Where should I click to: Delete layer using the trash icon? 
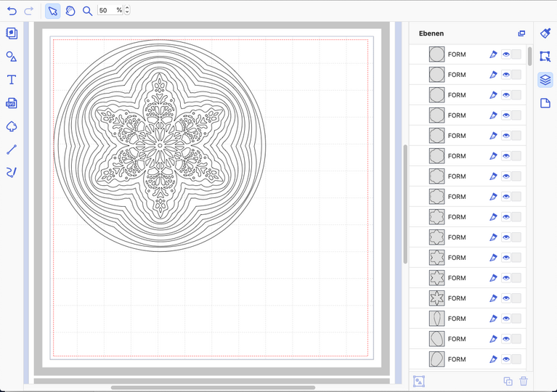(x=524, y=381)
